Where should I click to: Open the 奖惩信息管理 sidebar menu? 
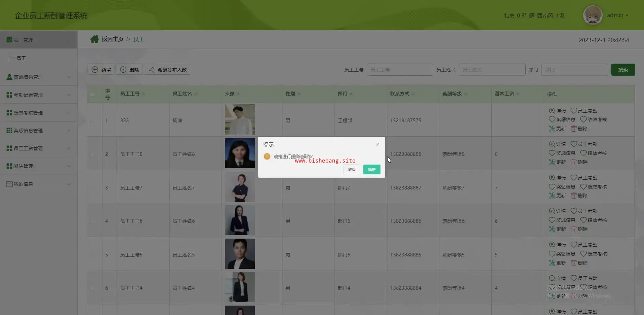pyautogui.click(x=39, y=131)
